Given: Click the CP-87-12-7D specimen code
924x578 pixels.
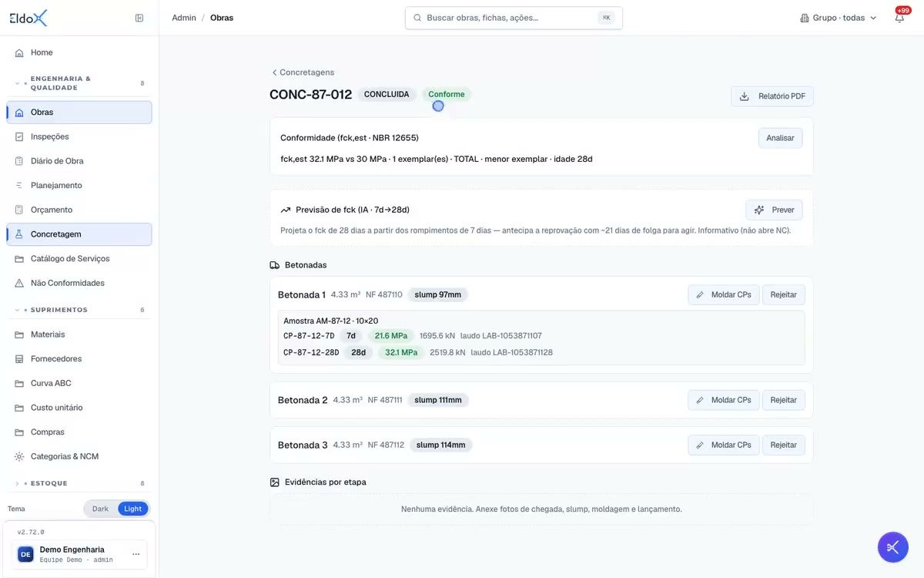Looking at the screenshot, I should 309,336.
